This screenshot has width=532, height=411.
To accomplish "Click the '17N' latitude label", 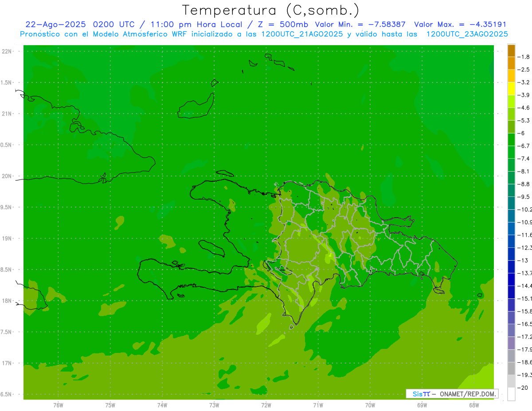I will 8,363.
